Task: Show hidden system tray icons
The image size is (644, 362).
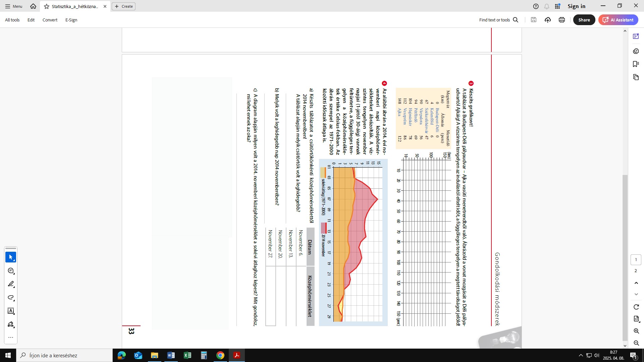Action: point(581,355)
